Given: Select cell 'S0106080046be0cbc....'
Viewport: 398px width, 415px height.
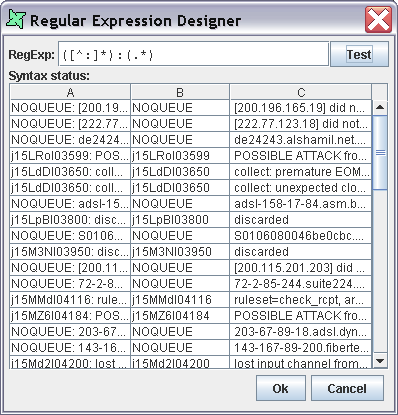Looking at the screenshot, I should pos(301,236).
